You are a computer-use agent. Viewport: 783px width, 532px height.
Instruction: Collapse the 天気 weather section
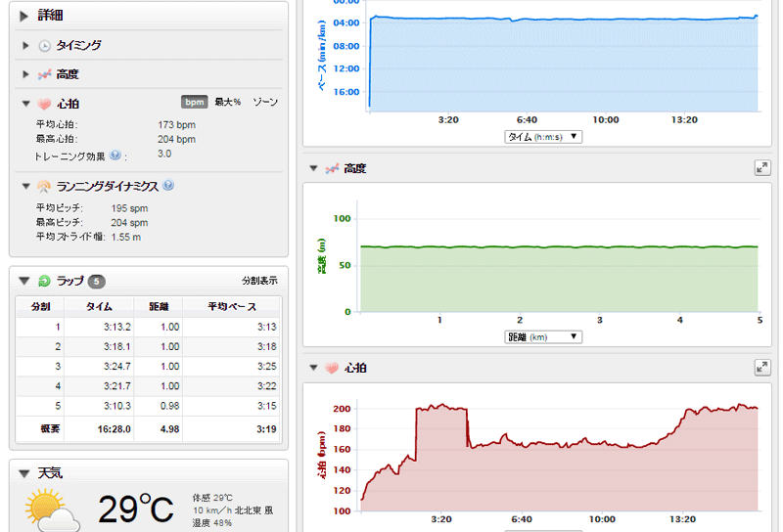(x=24, y=473)
